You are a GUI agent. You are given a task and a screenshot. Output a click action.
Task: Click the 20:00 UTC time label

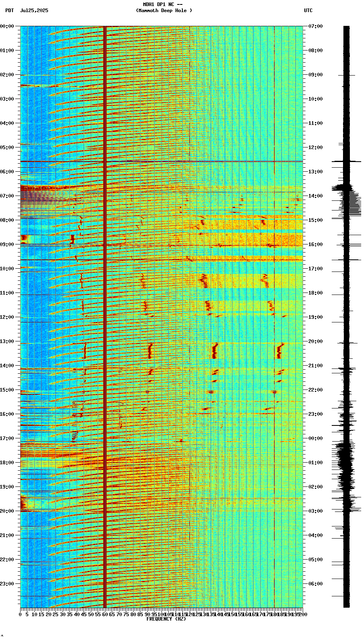316,341
